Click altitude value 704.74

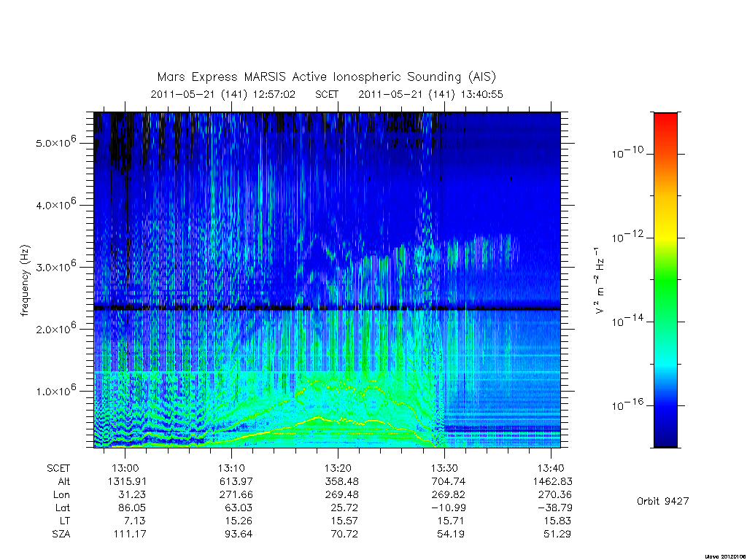pyautogui.click(x=448, y=481)
